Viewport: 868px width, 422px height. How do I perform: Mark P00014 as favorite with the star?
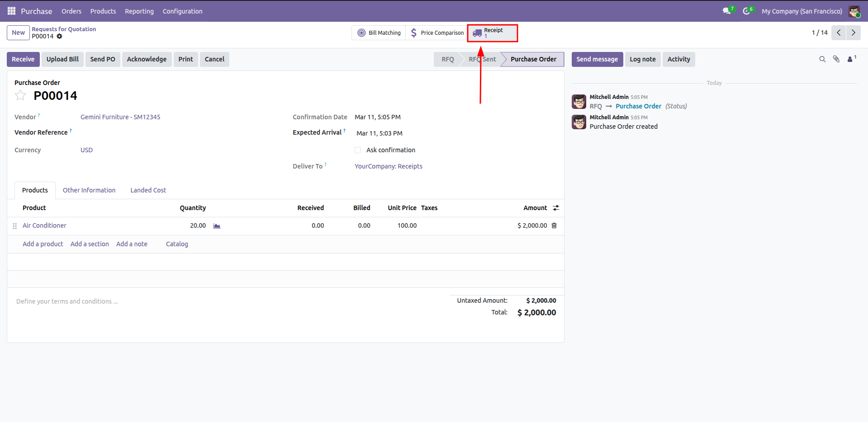(x=20, y=95)
